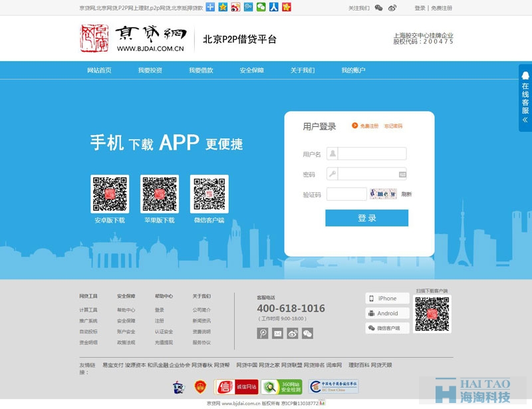Open 我的账户 navigation tab
This screenshot has height=409, width=532.
(x=353, y=70)
